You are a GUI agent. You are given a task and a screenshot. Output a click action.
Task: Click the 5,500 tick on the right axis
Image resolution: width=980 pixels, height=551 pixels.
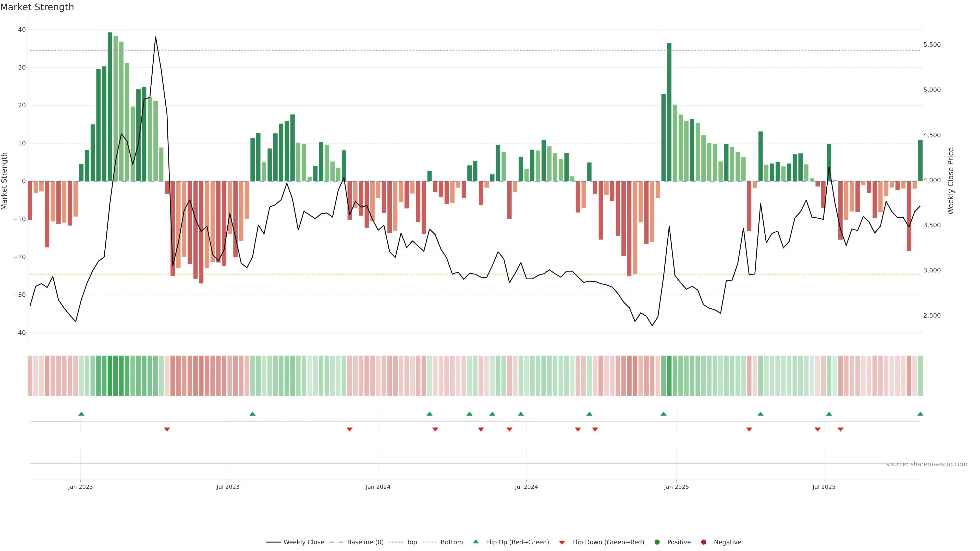click(932, 45)
